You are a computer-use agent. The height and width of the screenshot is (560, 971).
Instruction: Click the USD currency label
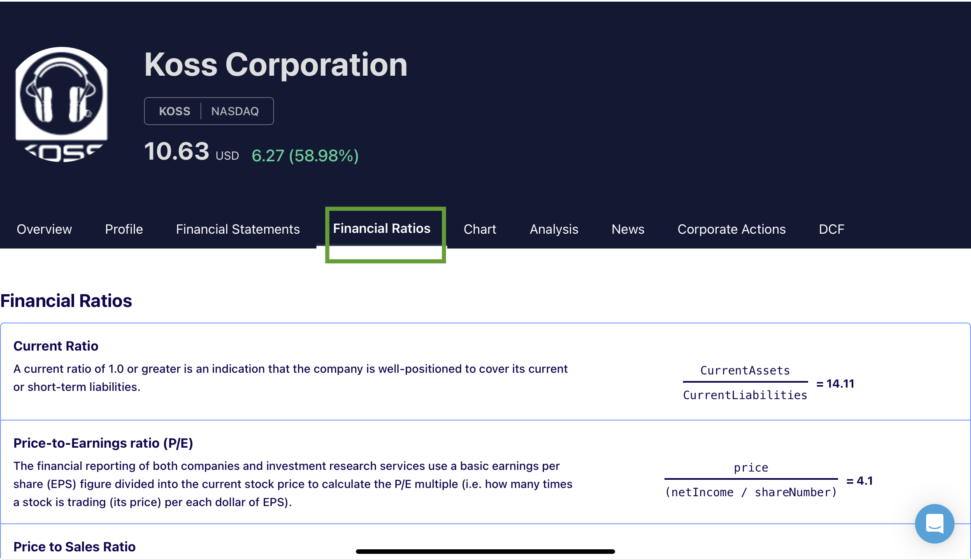(x=227, y=156)
